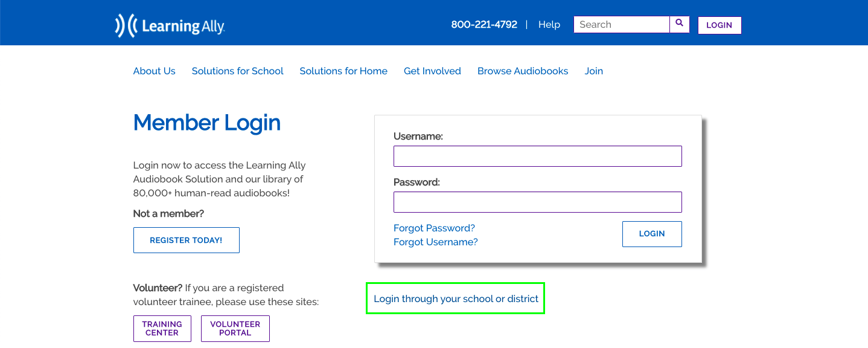Click the 800-221-4792 phone number
The width and height of the screenshot is (868, 348).
[484, 24]
